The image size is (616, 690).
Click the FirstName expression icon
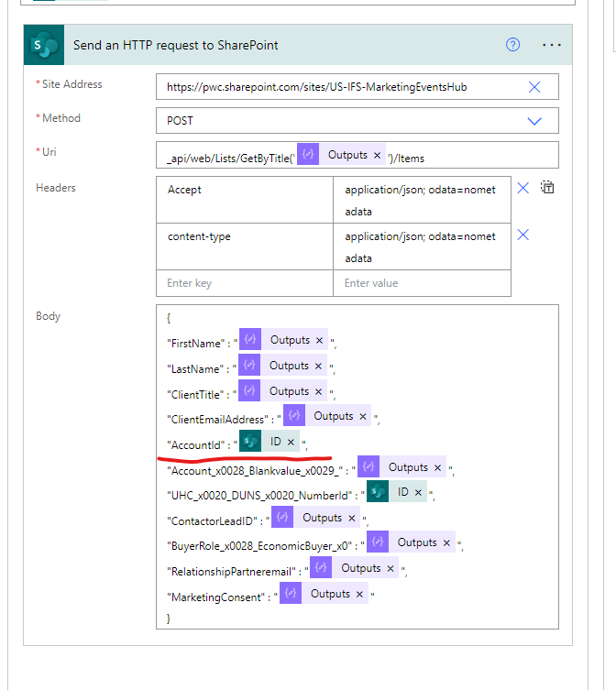point(250,339)
